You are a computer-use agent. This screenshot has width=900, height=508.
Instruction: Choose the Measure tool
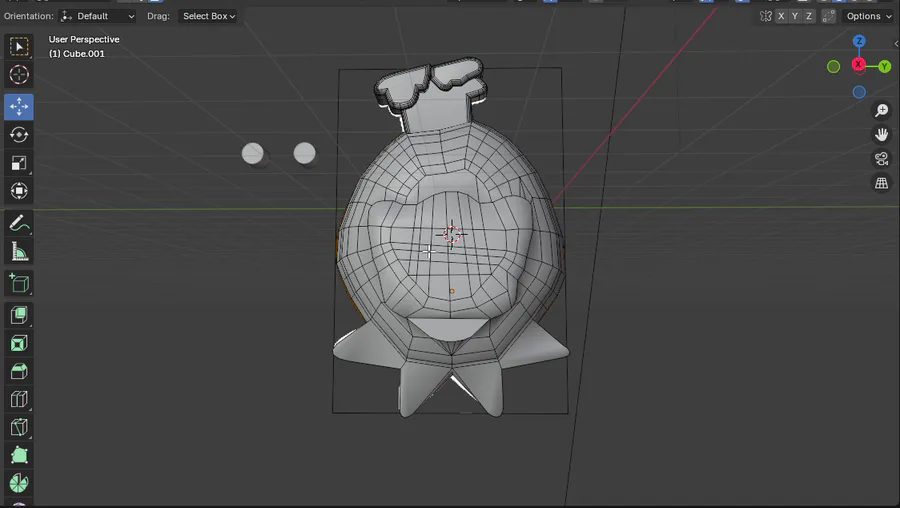tap(19, 251)
